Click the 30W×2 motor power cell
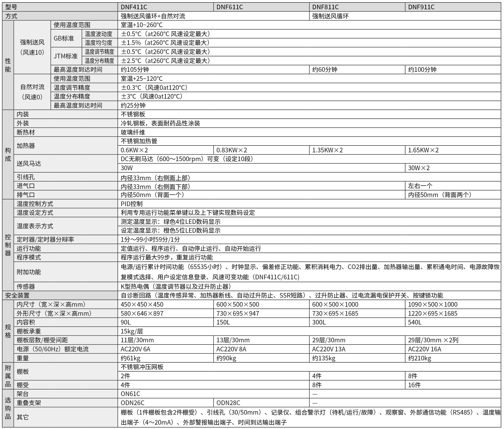504x429 pixels. (453, 168)
